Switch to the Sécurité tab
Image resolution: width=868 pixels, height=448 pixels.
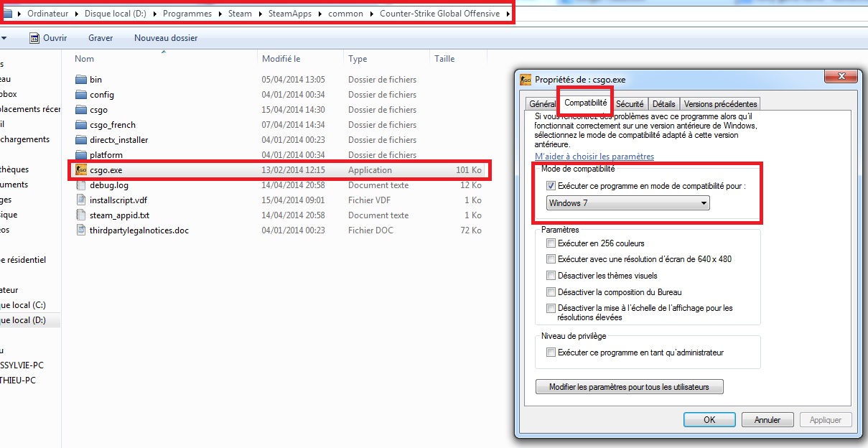click(x=630, y=104)
